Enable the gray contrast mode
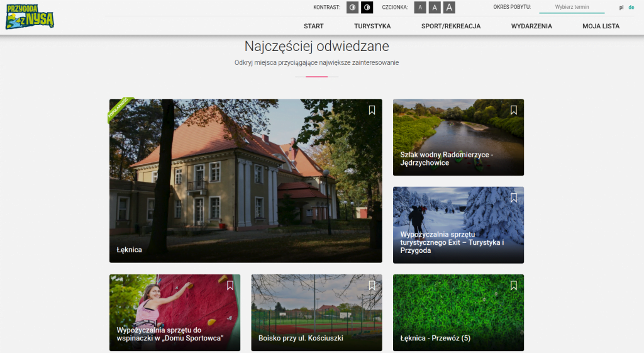The height and width of the screenshot is (353, 644). coord(353,8)
